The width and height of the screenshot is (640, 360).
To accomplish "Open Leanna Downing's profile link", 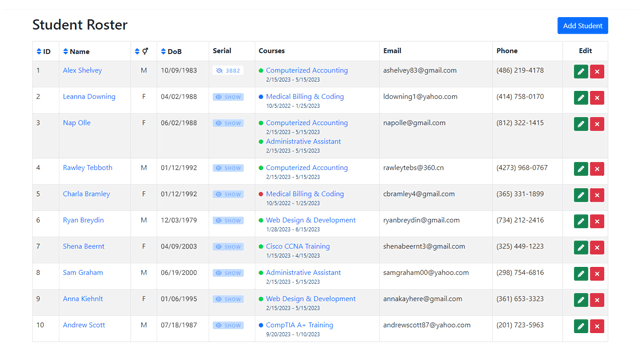I will tap(89, 96).
